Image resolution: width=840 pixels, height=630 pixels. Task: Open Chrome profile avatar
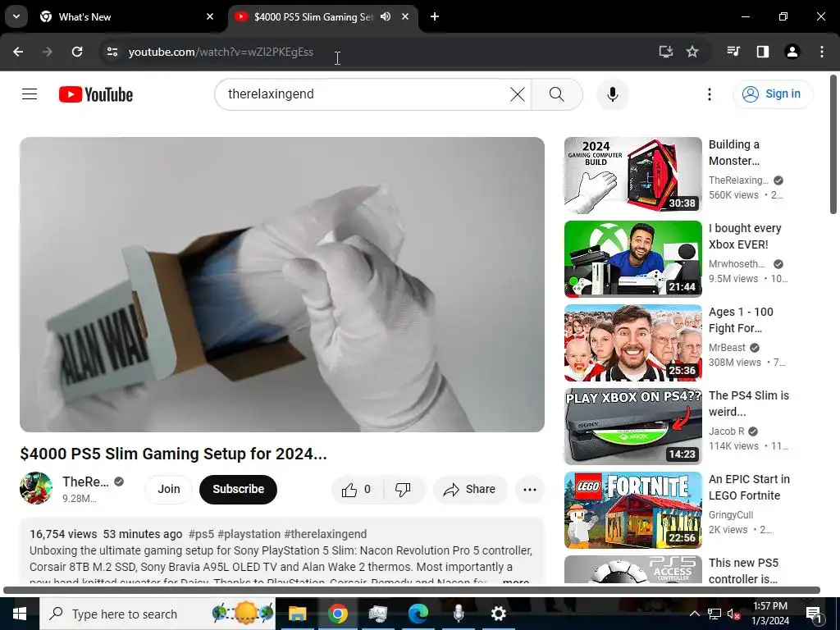tap(792, 52)
